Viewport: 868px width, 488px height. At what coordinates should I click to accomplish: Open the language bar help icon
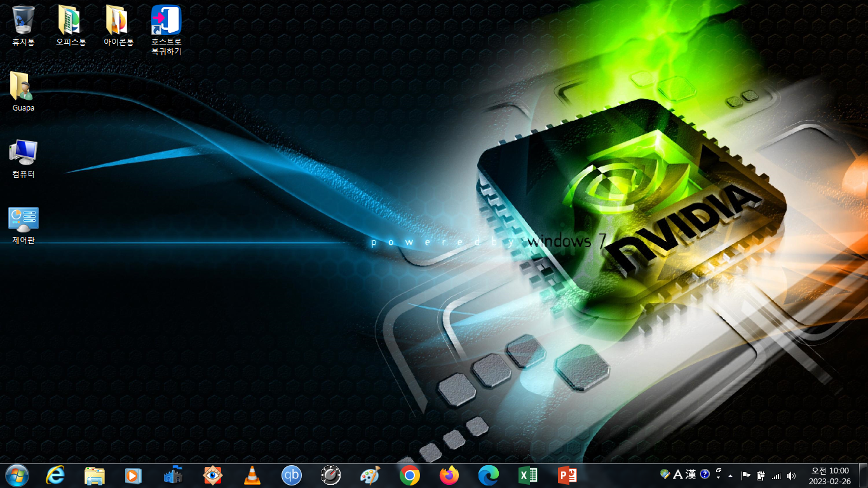tap(705, 475)
